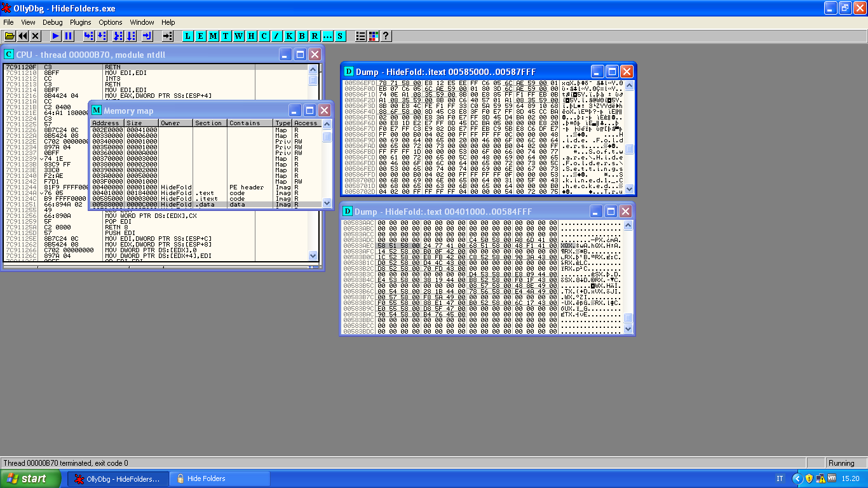Switch to Hide Folders taskbar button

220,478
